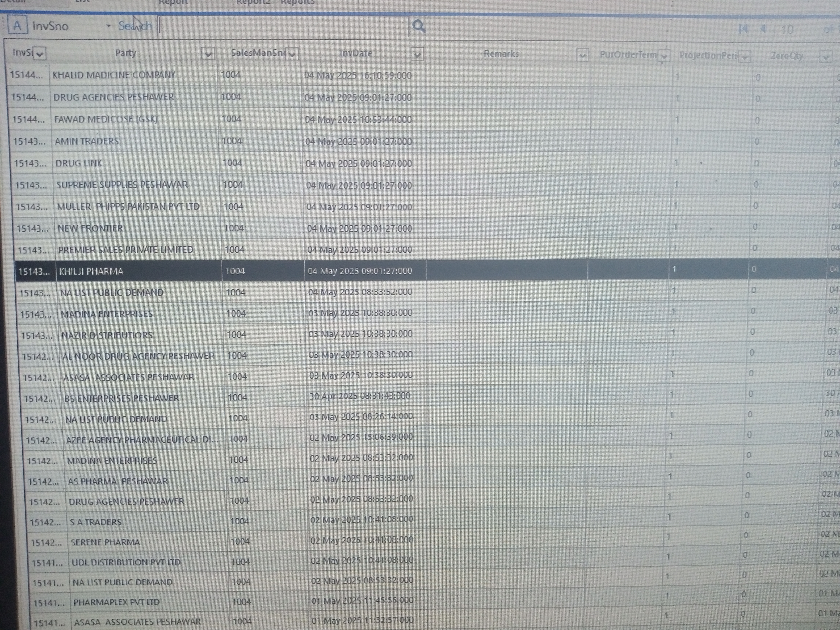Open Party column filter dropdown

(208, 54)
